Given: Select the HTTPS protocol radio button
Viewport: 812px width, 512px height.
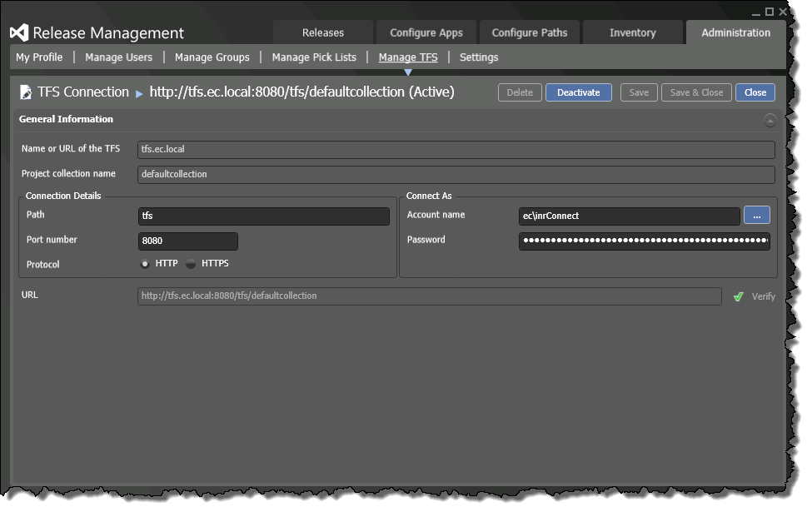Looking at the screenshot, I should click(x=192, y=264).
